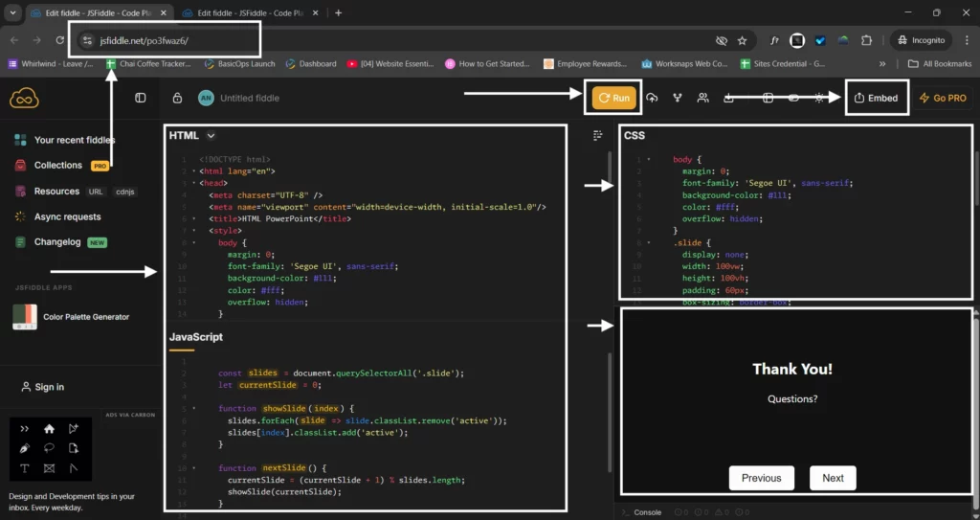Open Your recent fiddles
Screen dimensions: 980x520
point(74,140)
